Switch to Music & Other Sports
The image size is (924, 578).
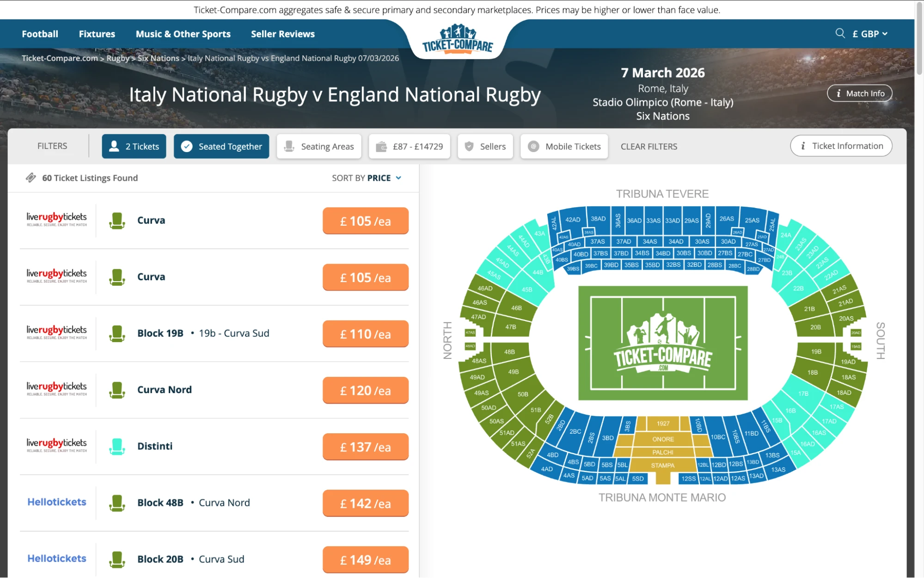183,33
